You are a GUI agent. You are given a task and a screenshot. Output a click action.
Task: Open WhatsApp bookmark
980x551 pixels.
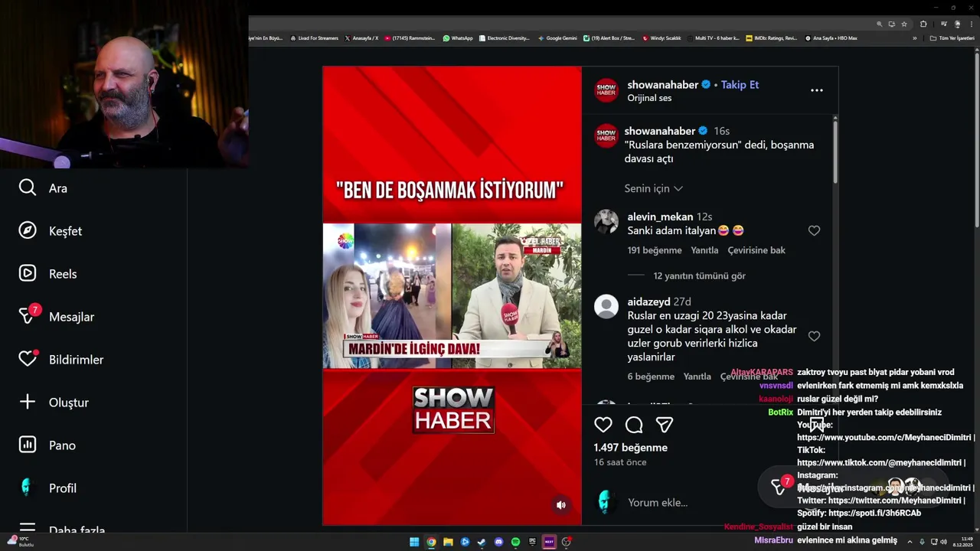[x=458, y=38]
